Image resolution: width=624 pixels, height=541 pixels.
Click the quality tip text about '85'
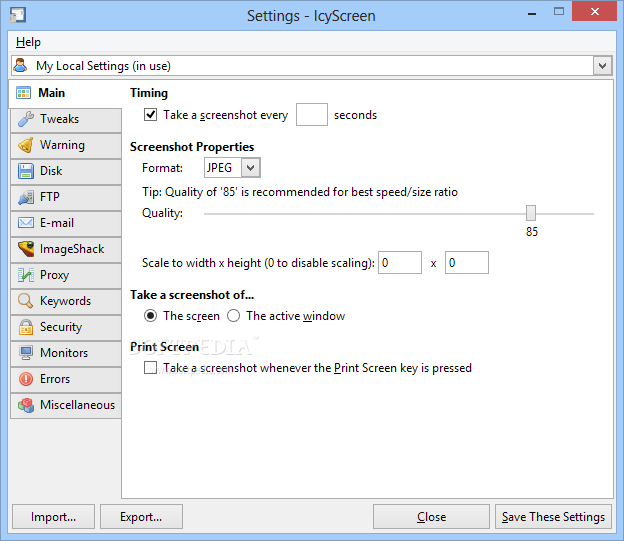[300, 192]
